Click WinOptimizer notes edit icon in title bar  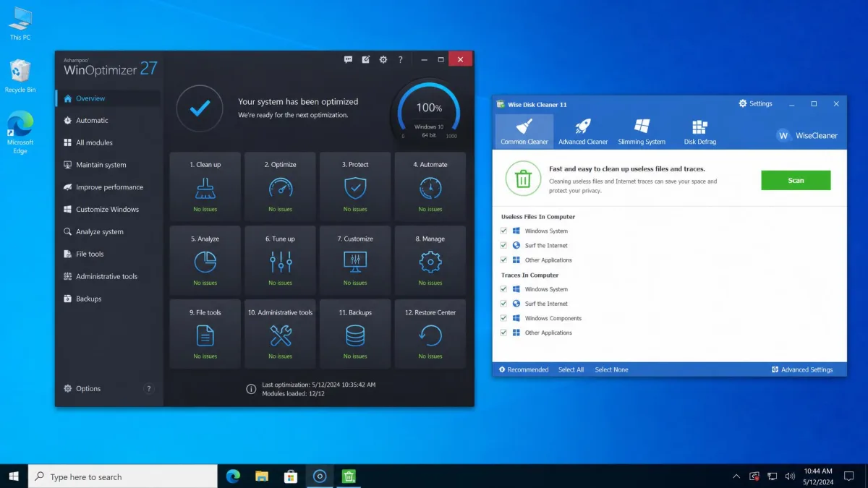pos(366,60)
